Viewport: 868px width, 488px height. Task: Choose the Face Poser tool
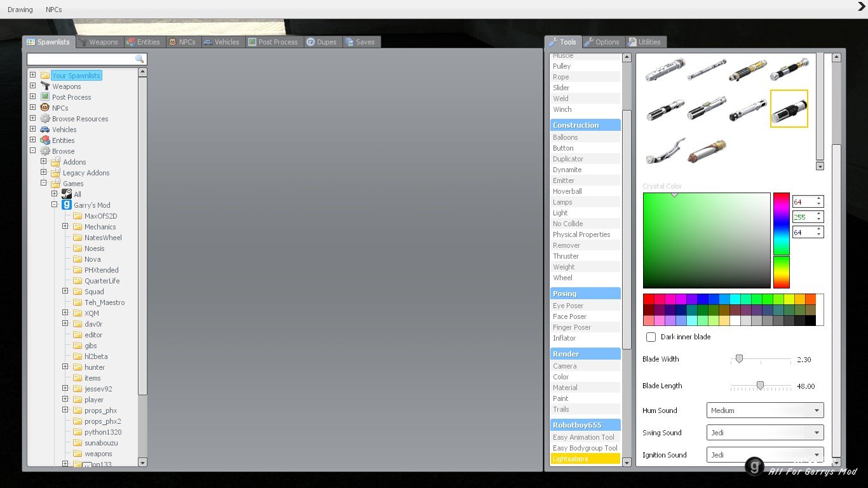pyautogui.click(x=585, y=316)
